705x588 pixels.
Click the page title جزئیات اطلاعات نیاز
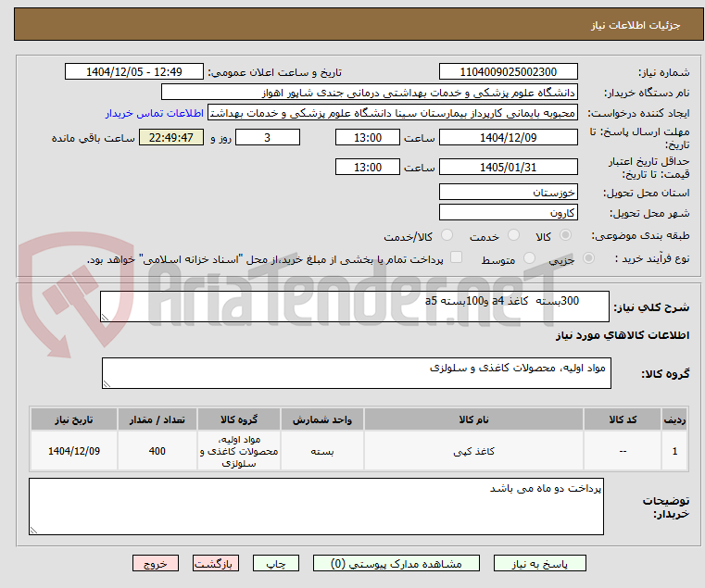636,25
